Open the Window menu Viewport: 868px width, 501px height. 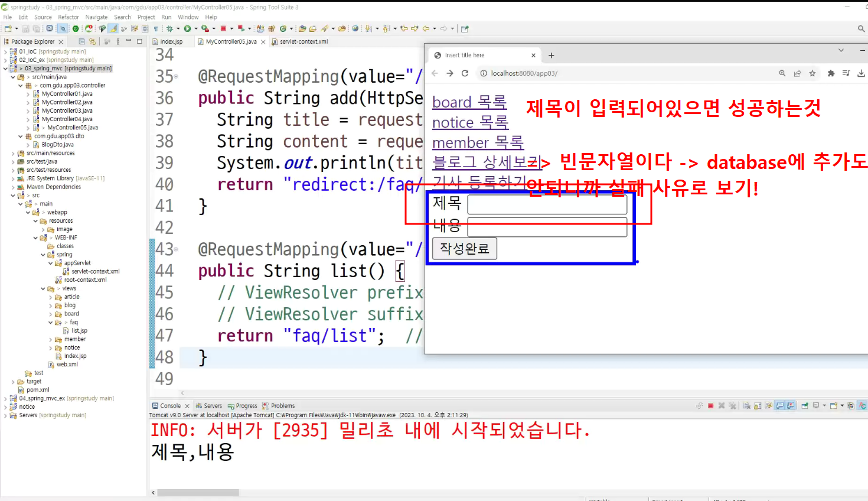point(188,17)
